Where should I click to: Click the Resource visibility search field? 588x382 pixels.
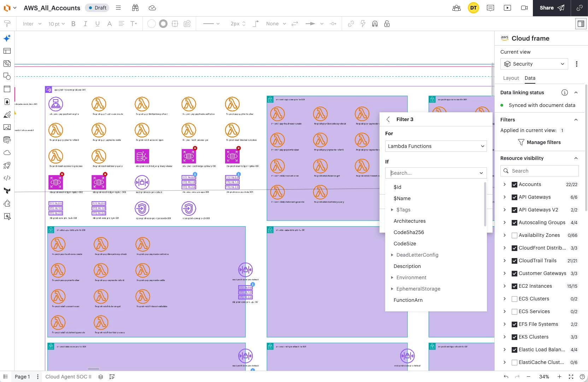point(540,171)
